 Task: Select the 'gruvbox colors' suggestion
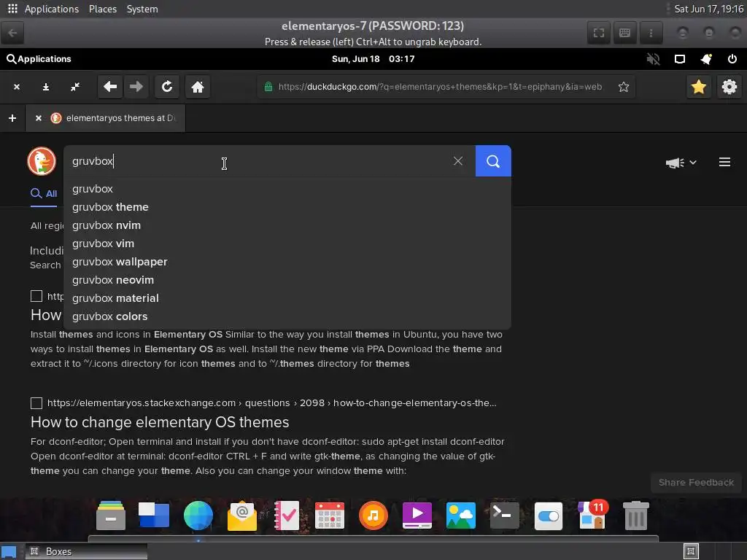[287, 316]
